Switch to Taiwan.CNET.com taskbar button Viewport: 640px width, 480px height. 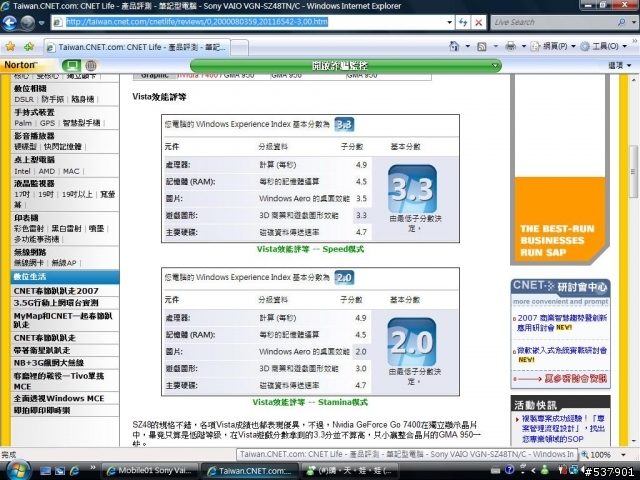tap(250, 471)
